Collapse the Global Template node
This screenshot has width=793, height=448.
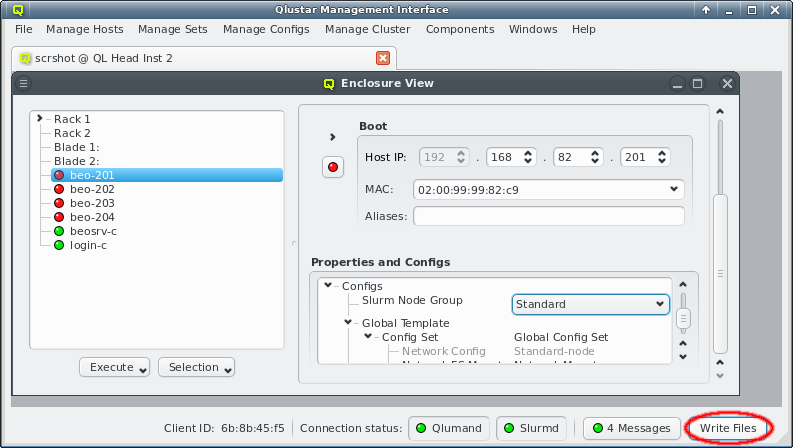point(348,322)
